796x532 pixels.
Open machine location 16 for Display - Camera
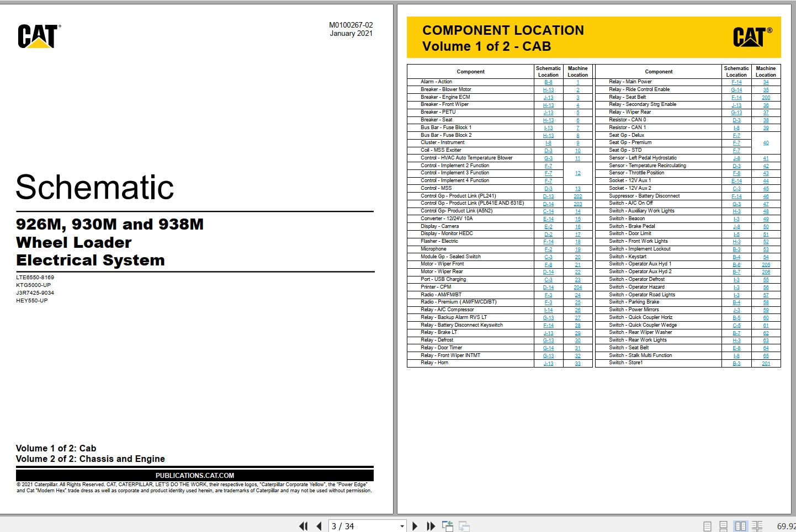[578, 227]
